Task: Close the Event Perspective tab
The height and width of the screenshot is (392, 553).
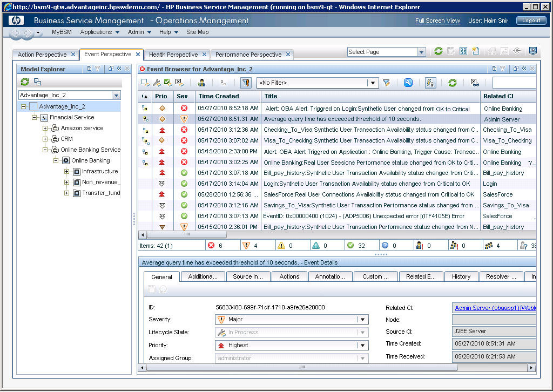Action: [138, 55]
